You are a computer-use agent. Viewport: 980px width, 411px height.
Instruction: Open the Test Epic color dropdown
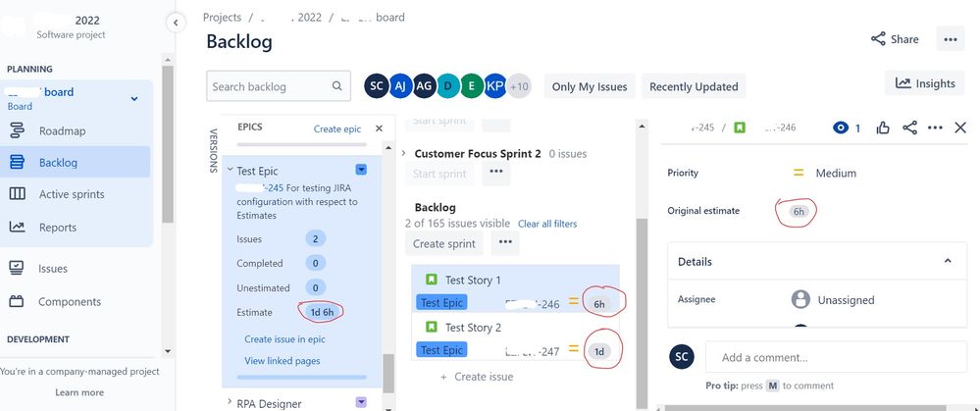[x=361, y=170]
